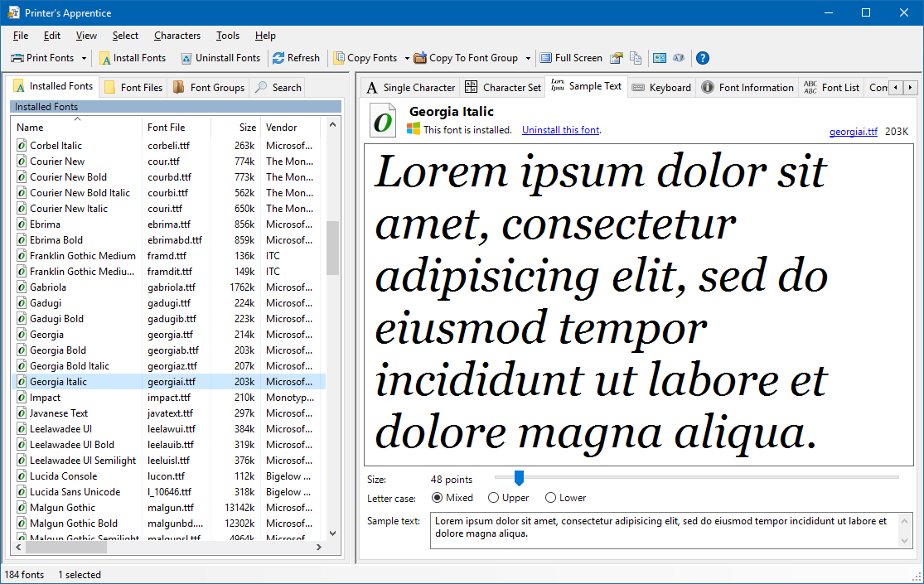Screen dimensions: 924x584
Task: Click the font icon beside Lucida Console
Action: [x=22, y=476]
